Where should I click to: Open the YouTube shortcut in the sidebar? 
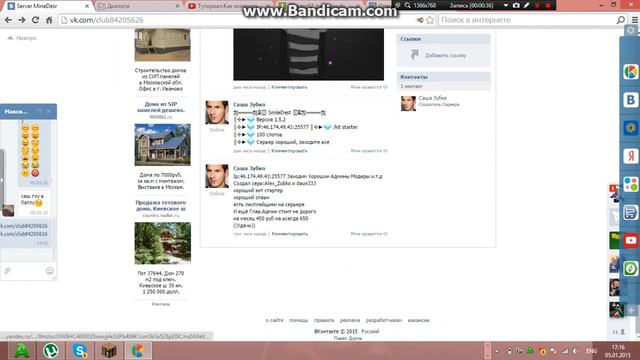coord(631,240)
